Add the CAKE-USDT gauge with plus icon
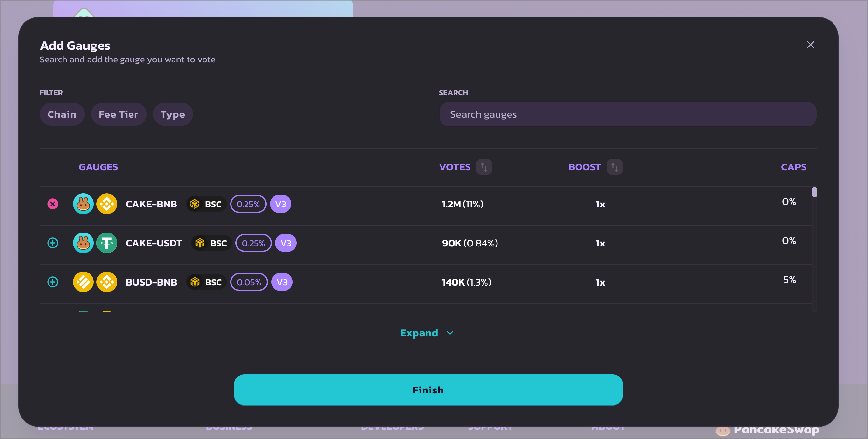Viewport: 868px width, 439px height. [52, 243]
